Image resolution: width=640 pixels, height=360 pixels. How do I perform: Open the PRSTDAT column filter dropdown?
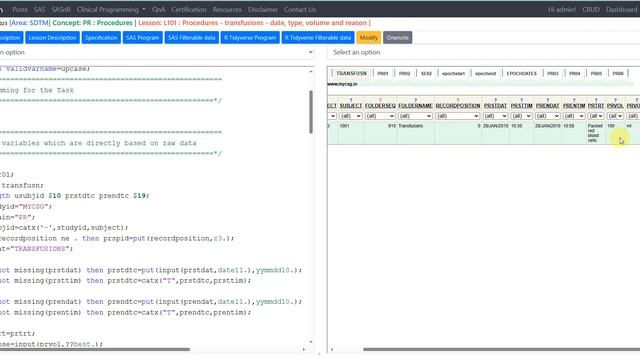[496, 116]
